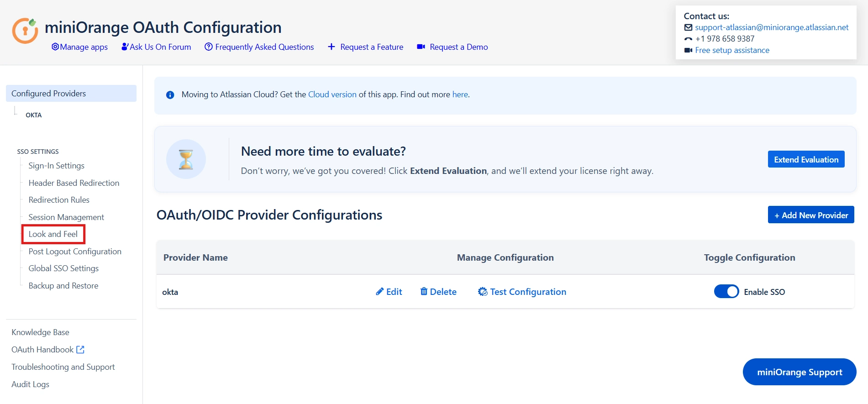
Task: Click the Manage apps gear icon
Action: pos(55,47)
